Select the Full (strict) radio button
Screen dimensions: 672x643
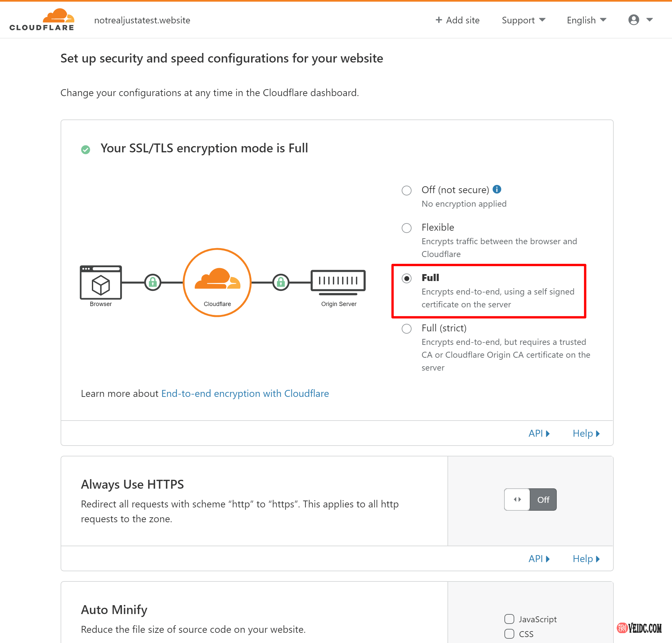coord(407,329)
